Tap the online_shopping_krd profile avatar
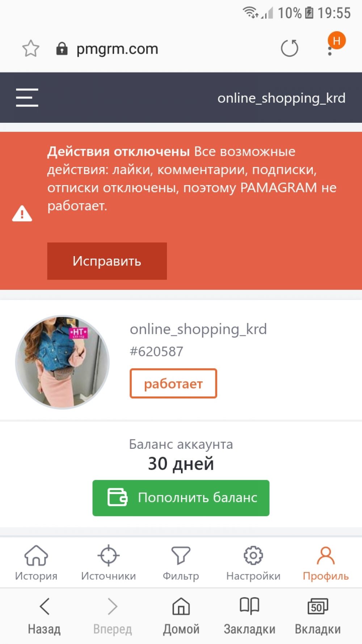The width and height of the screenshot is (362, 644). [x=62, y=362]
